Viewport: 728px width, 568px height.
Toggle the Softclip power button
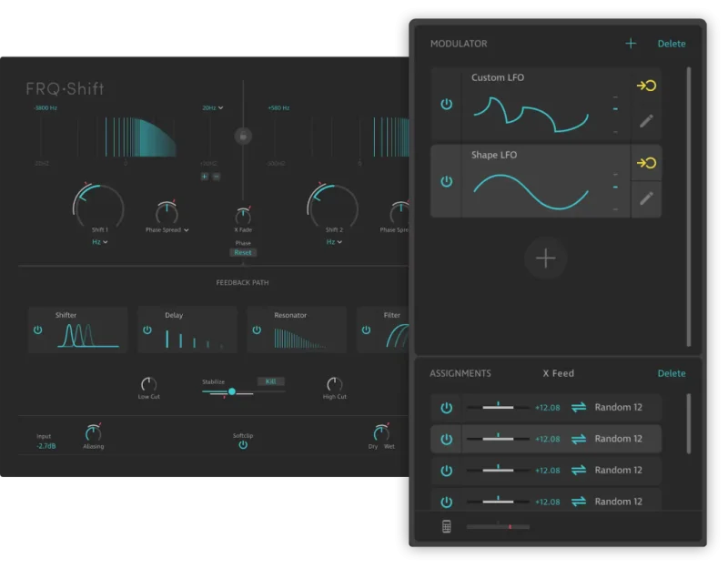[x=243, y=445]
